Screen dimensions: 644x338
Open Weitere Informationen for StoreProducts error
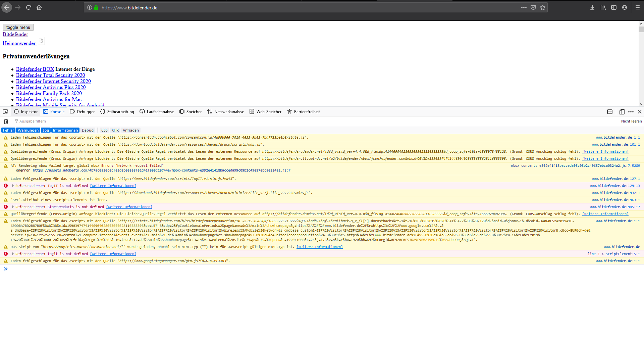pyautogui.click(x=129, y=207)
